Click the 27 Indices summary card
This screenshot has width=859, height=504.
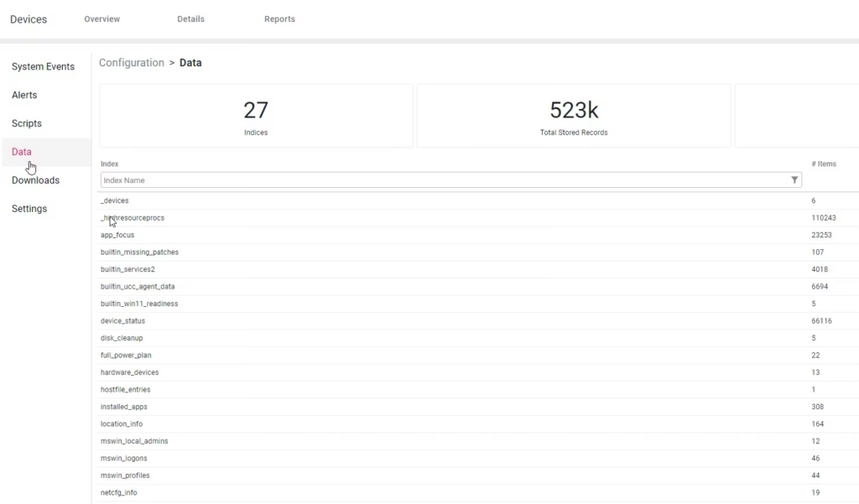click(256, 116)
